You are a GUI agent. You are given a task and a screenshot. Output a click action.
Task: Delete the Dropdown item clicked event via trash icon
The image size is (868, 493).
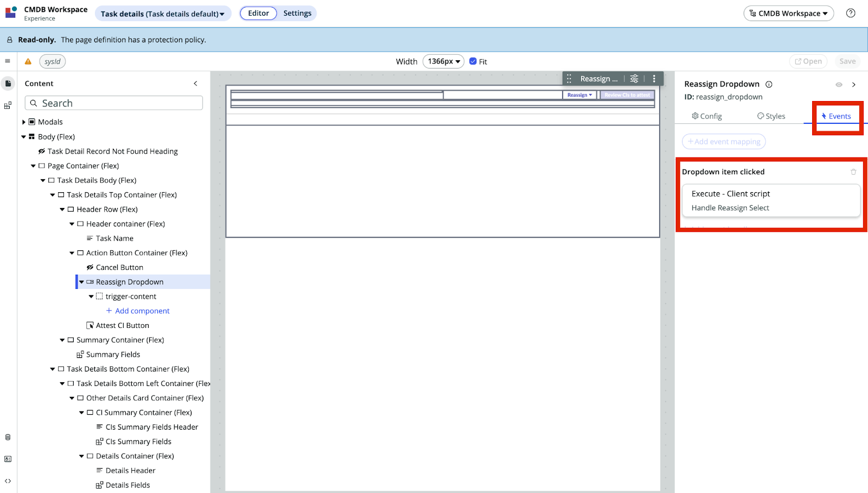[x=853, y=172]
